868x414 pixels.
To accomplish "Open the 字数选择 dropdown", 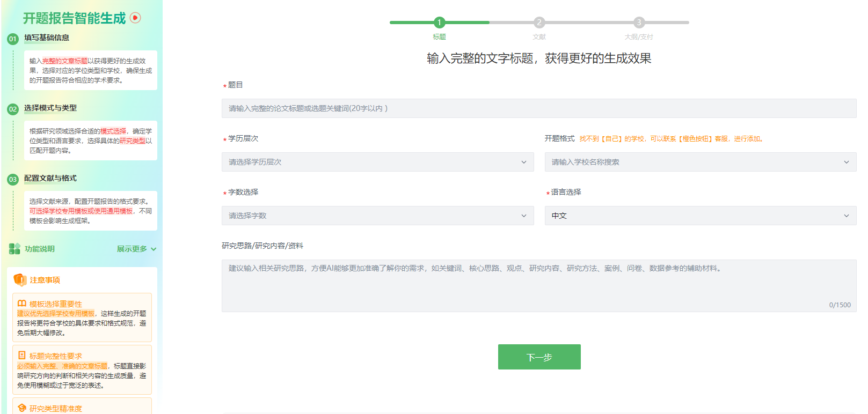I will click(x=377, y=216).
